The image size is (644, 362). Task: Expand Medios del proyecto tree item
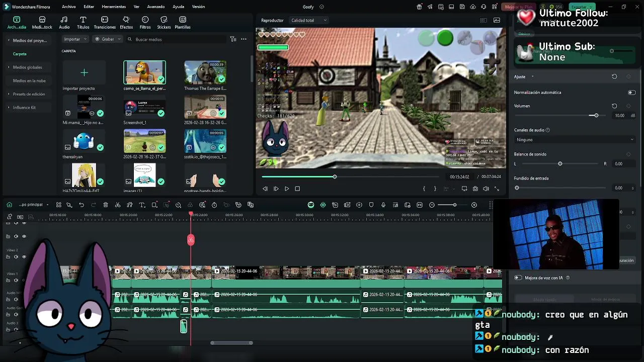point(9,40)
